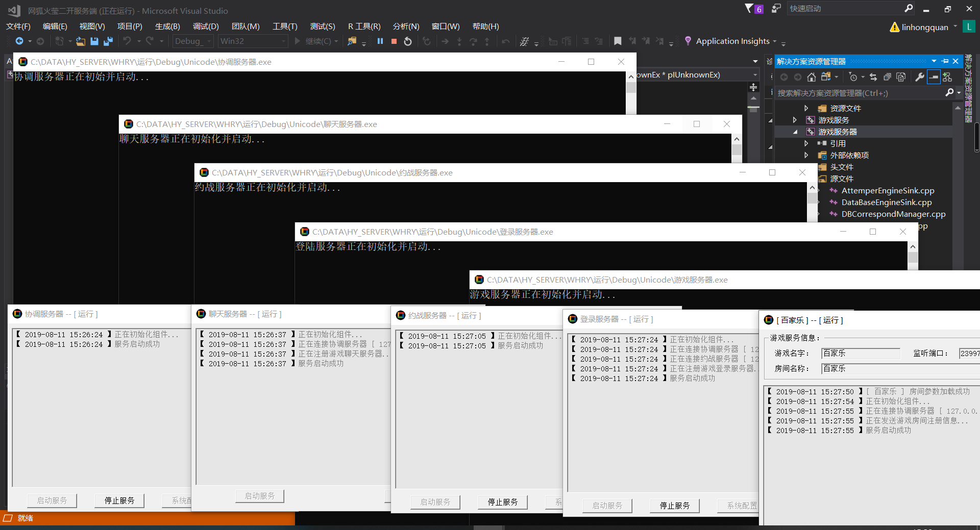Click the Solution Explorer search magnifier icon
The width and height of the screenshot is (980, 530).
click(x=949, y=93)
